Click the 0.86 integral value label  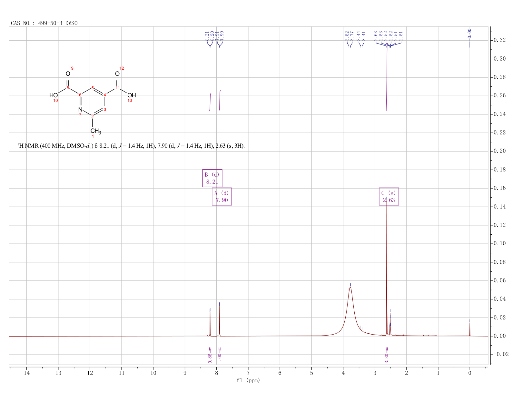pos(210,358)
